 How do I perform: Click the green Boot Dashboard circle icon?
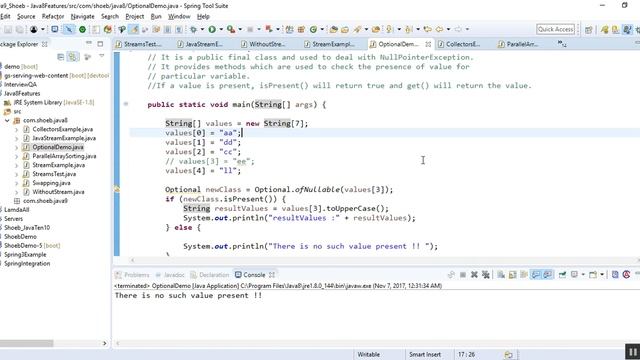click(82, 29)
